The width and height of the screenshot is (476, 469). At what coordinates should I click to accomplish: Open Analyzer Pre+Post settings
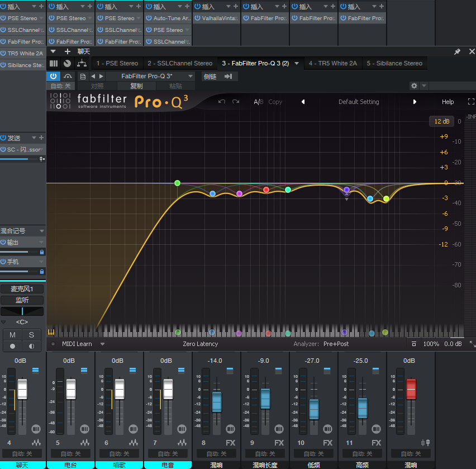coord(336,344)
